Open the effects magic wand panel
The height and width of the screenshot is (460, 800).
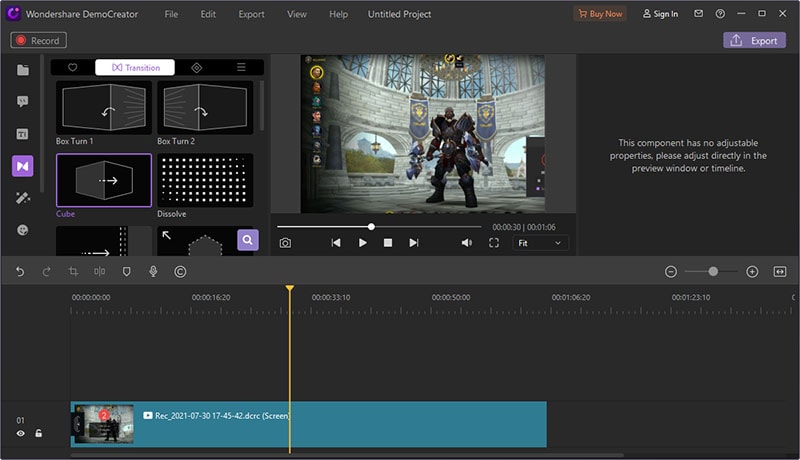click(23, 198)
